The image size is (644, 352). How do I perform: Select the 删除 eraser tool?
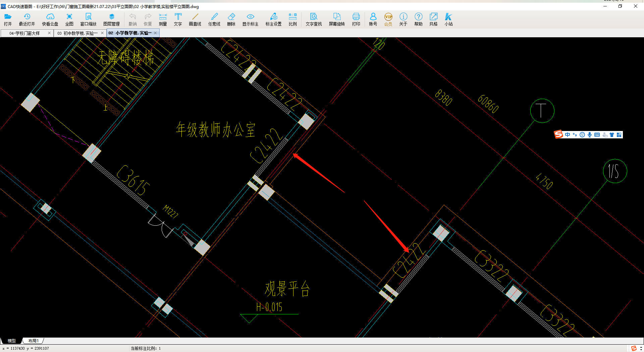point(231,19)
